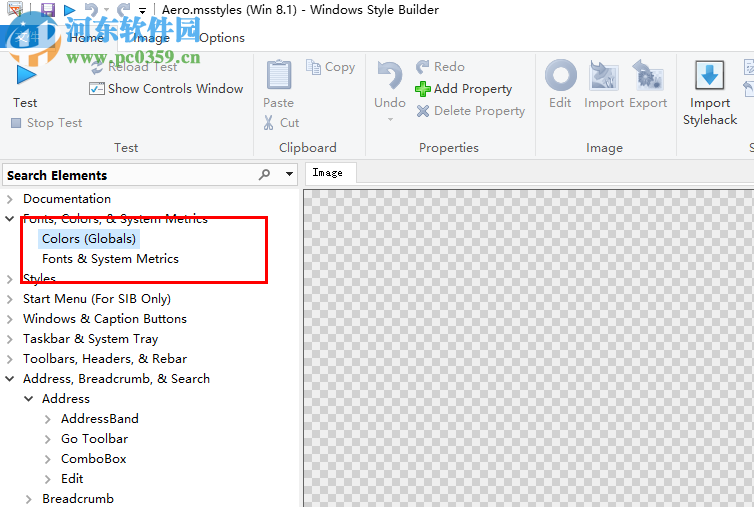Expand the Breadcrumb node
Image resolution: width=754 pixels, height=507 pixels.
29,499
